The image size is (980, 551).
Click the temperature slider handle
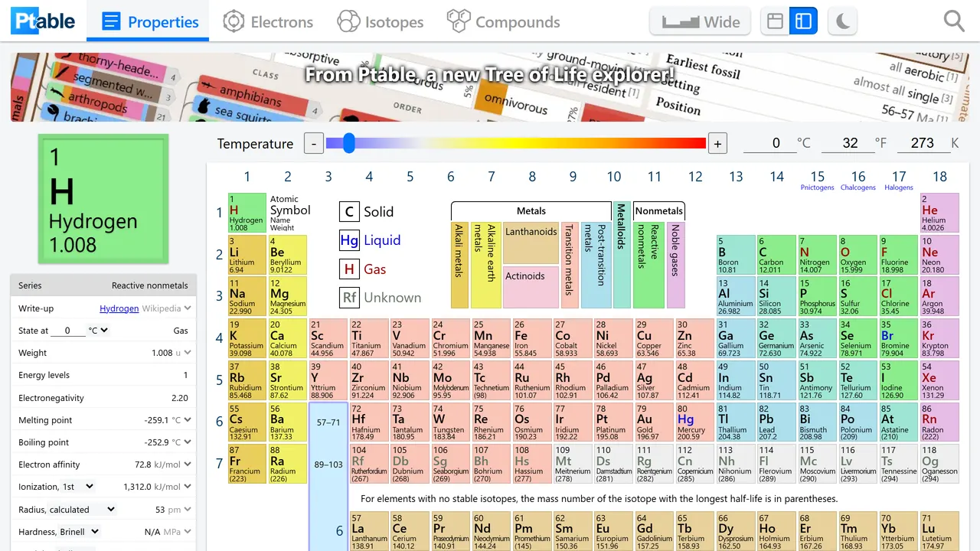coord(348,143)
